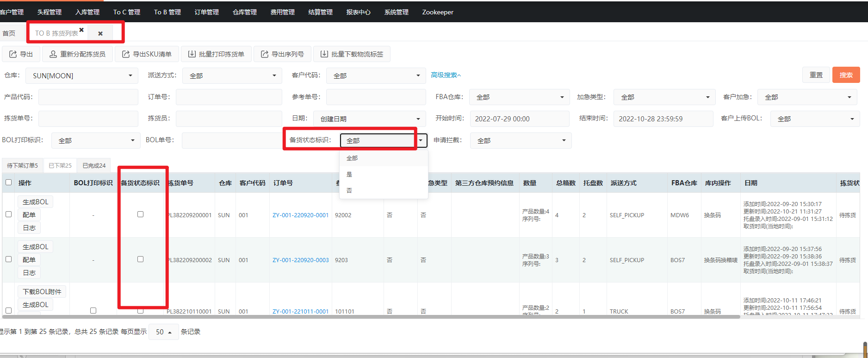Open the 费用管理 menu
The width and height of the screenshot is (868, 358).
[283, 12]
